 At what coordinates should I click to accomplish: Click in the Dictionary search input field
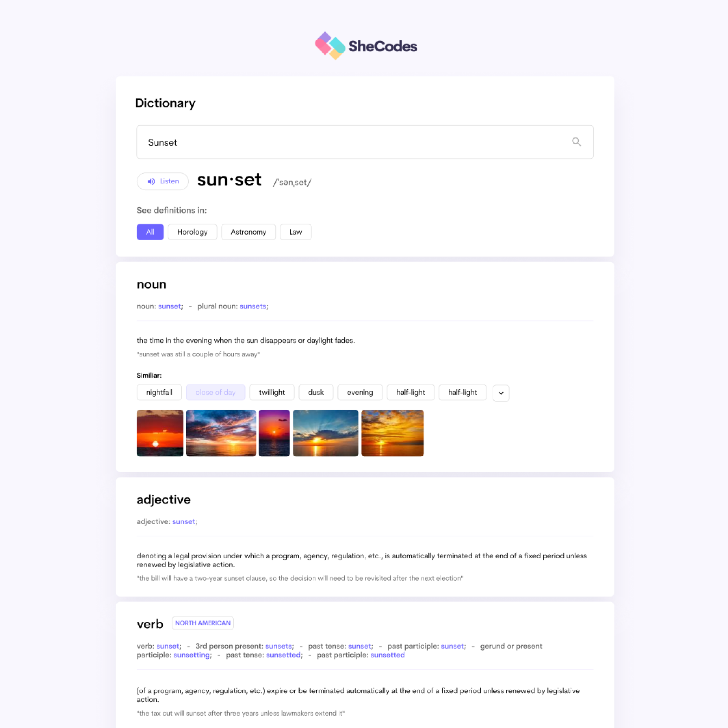tap(364, 142)
